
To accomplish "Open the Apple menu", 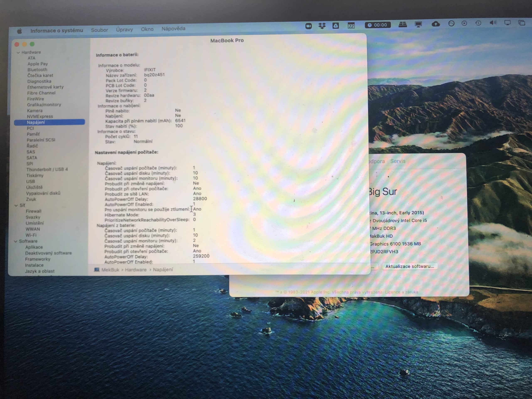I will tap(20, 31).
